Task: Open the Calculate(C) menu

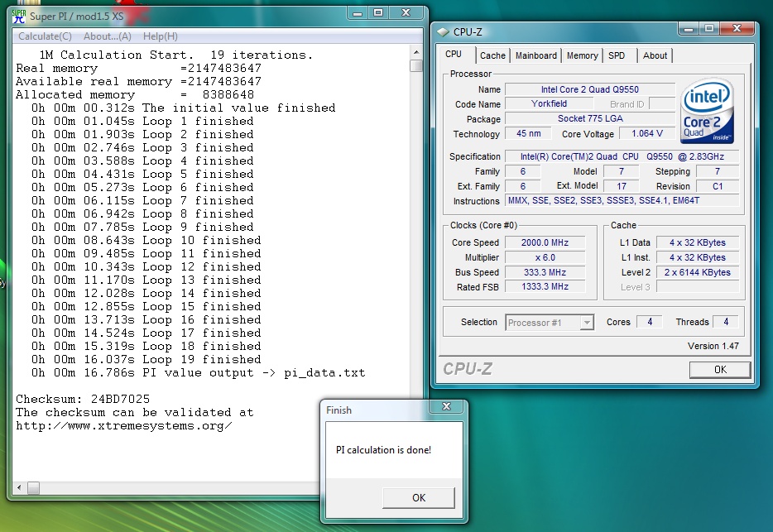Action: pos(45,36)
